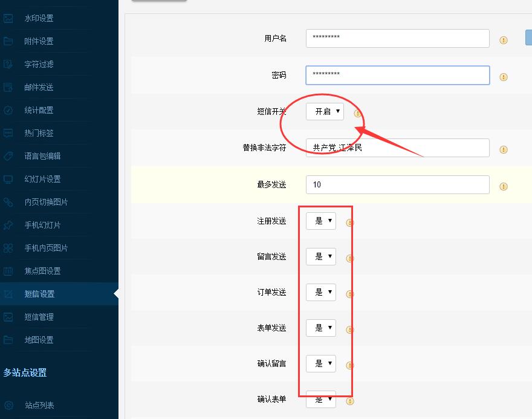This screenshot has height=419, width=532.
Task: Select the 统计配置 clock icon
Action: click(8, 110)
